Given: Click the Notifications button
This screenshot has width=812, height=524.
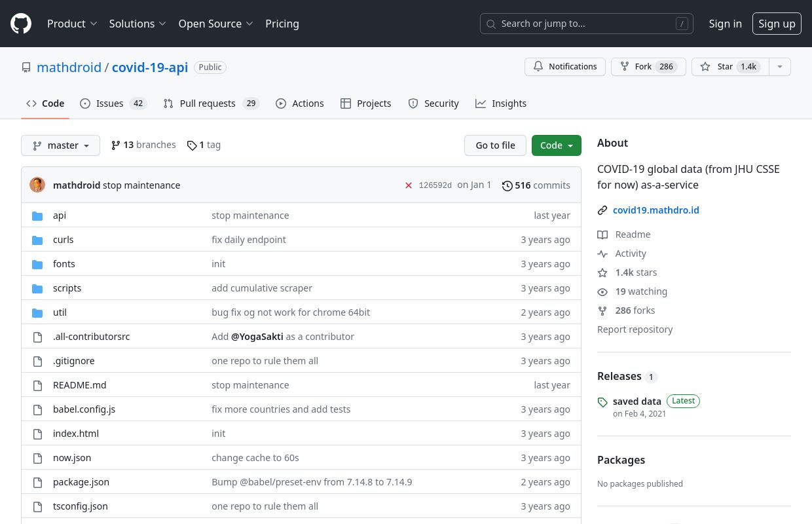Looking at the screenshot, I should pyautogui.click(x=565, y=67).
